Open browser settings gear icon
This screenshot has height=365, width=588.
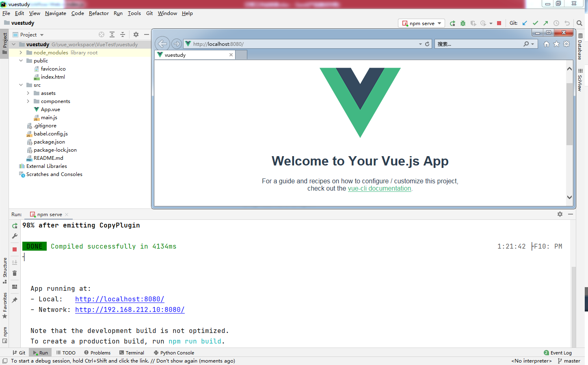pos(566,44)
